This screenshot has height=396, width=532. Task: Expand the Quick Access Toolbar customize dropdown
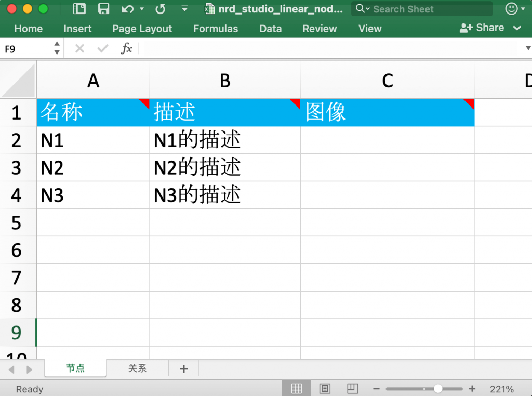coord(184,9)
